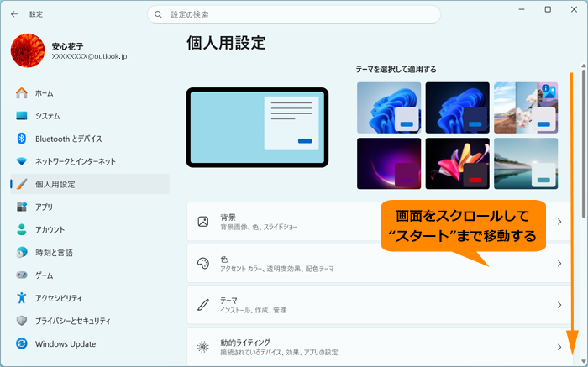Apply the colorful flower dark theme
Screen dimensions: 588x367
(457, 164)
